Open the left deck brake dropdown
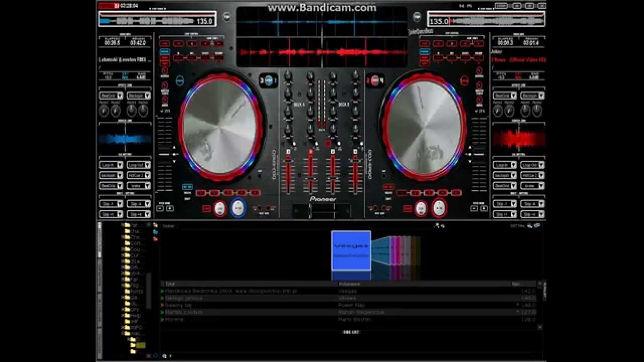 coord(138,186)
